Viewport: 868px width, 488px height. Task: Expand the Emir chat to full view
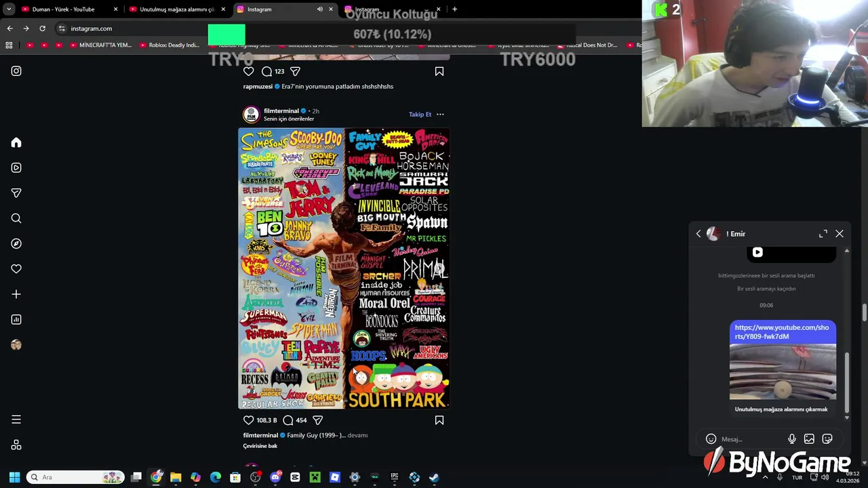[x=823, y=234]
